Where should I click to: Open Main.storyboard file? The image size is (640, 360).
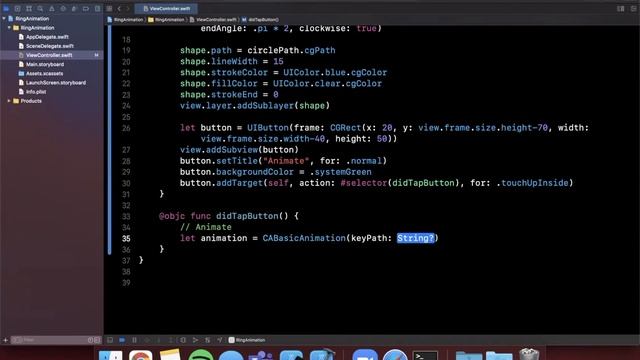pos(44,64)
